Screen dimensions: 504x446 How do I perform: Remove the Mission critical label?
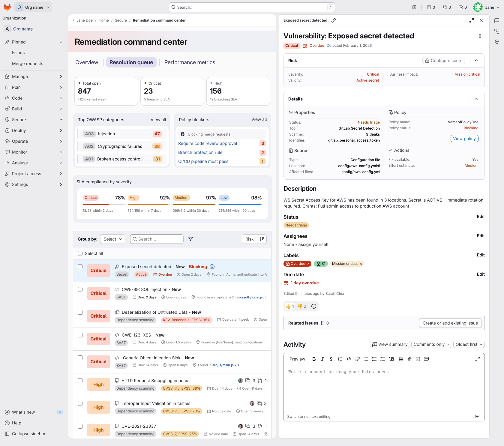361,264
